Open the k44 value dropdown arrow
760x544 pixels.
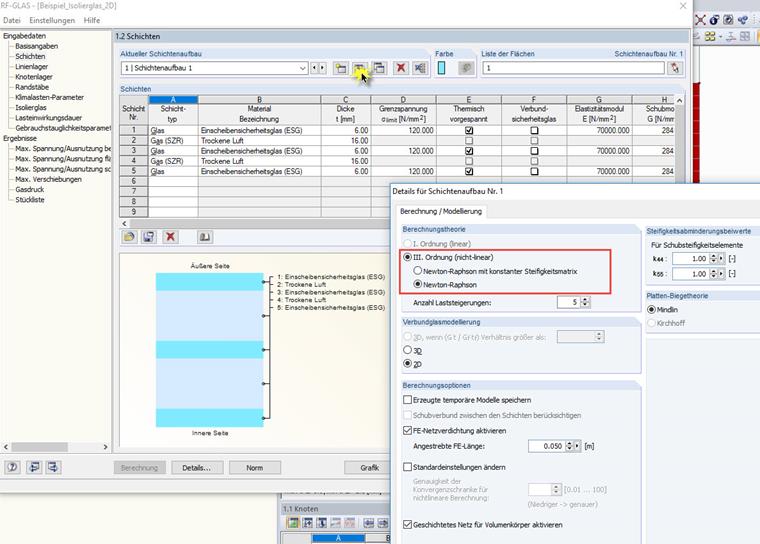(721, 259)
